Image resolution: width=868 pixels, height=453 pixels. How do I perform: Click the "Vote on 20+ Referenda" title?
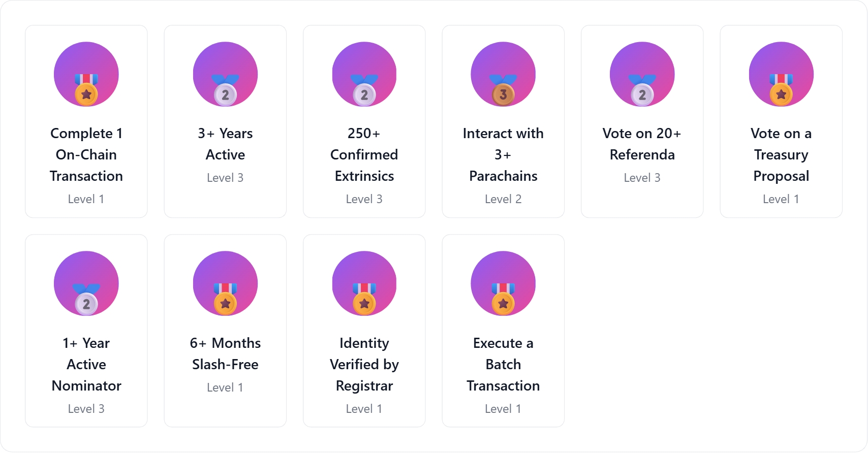(x=642, y=144)
